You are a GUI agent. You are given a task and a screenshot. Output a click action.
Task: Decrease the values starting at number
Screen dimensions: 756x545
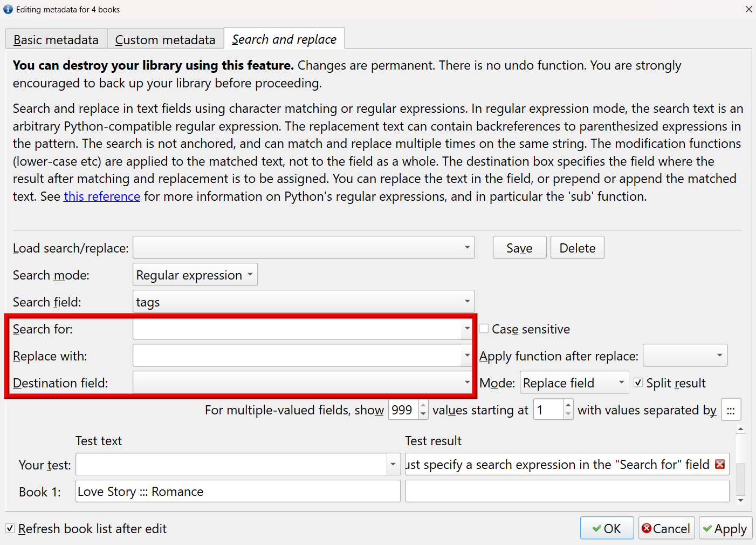(568, 414)
